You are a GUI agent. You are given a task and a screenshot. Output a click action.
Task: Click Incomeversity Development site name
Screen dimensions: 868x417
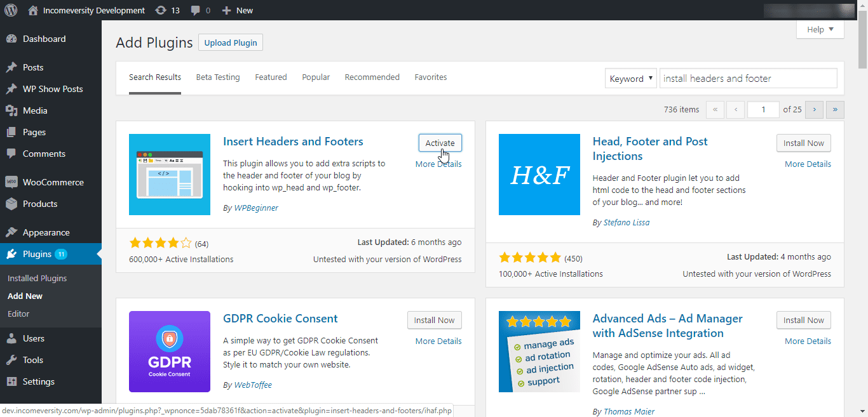point(94,10)
